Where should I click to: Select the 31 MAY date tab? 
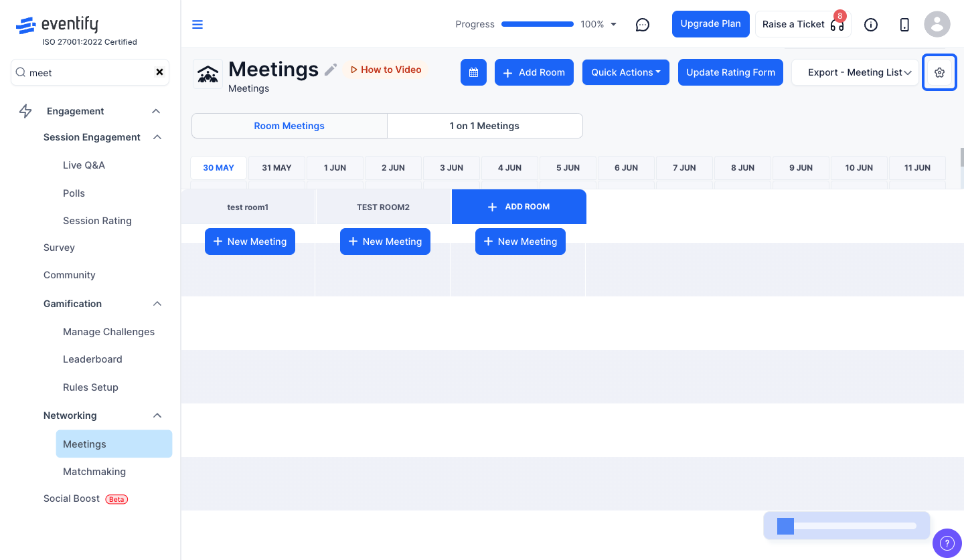[x=276, y=168]
